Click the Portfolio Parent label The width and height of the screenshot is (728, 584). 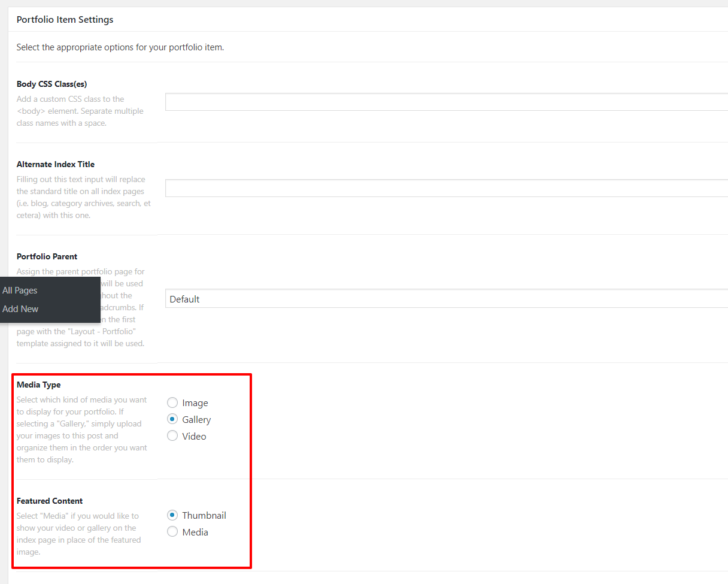click(47, 256)
